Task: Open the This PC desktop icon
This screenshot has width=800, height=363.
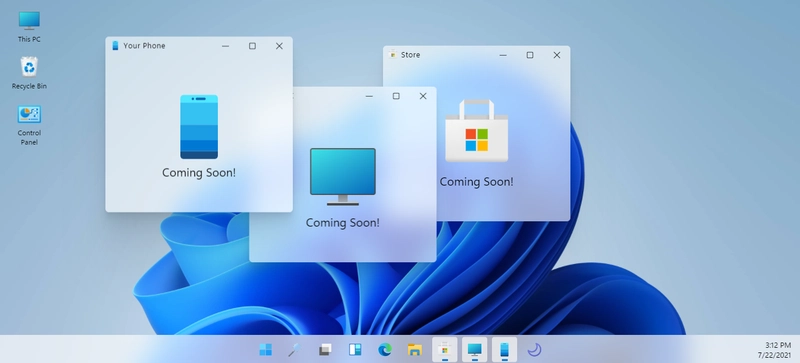Action: click(29, 27)
